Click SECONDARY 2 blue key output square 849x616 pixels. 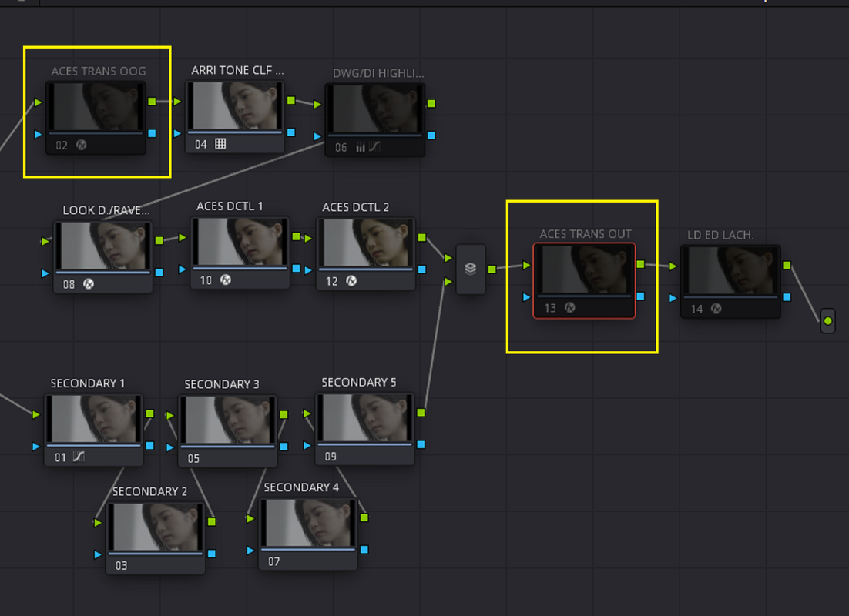click(212, 554)
